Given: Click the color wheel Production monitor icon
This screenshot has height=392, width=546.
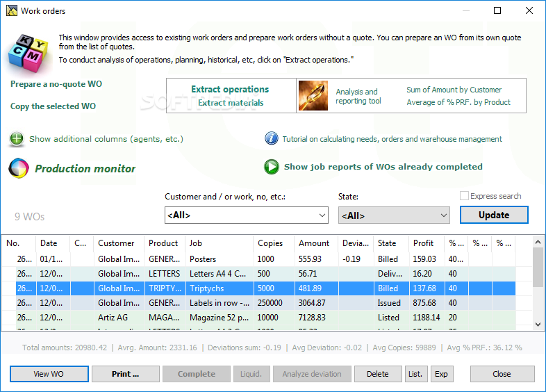Looking at the screenshot, I should (x=19, y=168).
